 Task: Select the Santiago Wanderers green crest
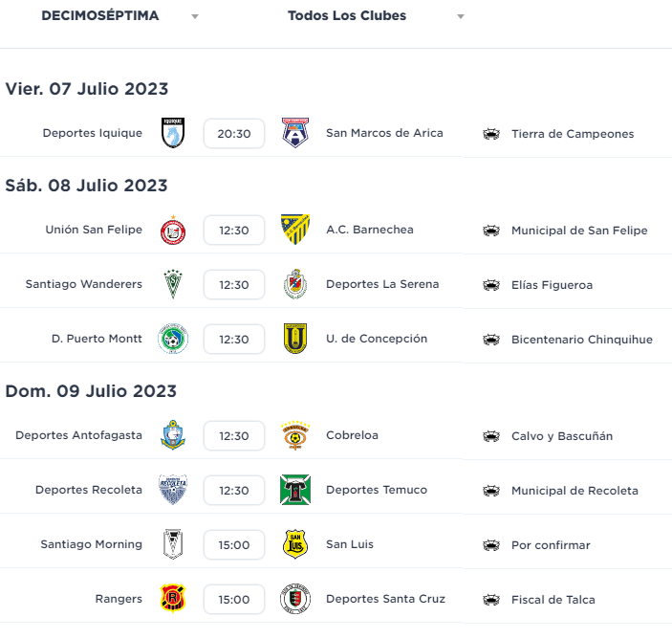click(173, 284)
